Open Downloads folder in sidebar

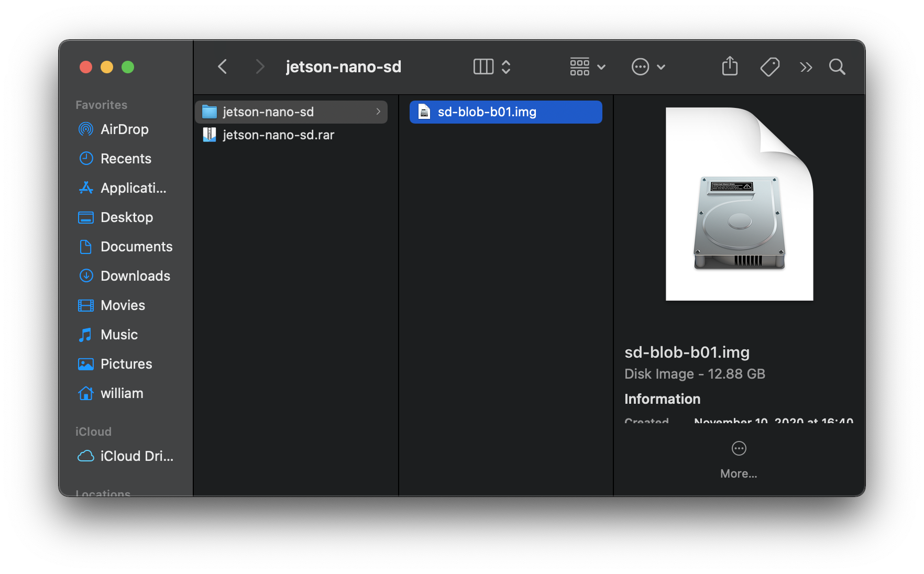click(x=135, y=276)
